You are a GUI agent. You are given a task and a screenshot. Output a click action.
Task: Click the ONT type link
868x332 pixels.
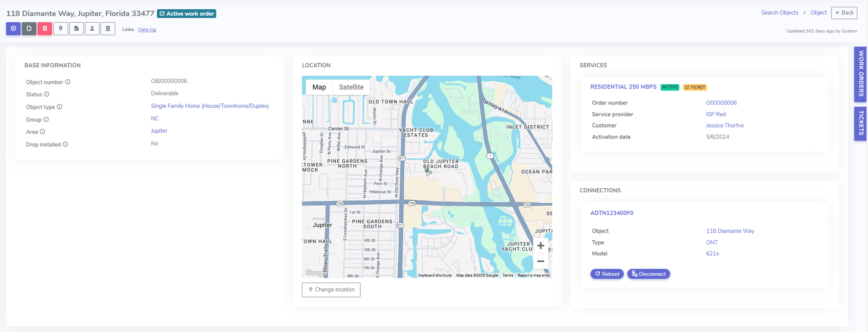(712, 242)
